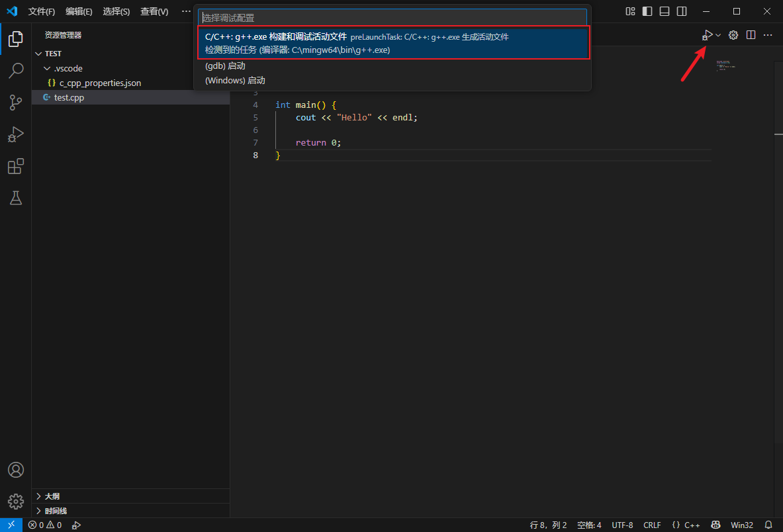Toggle the secondary side bar
The width and height of the screenshot is (783, 532).
click(x=682, y=11)
